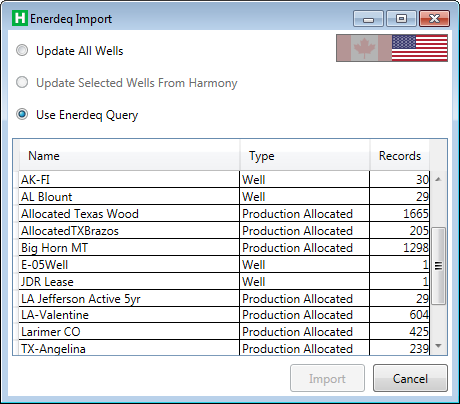Click Production Allocated type for Larimer CO

305,331
